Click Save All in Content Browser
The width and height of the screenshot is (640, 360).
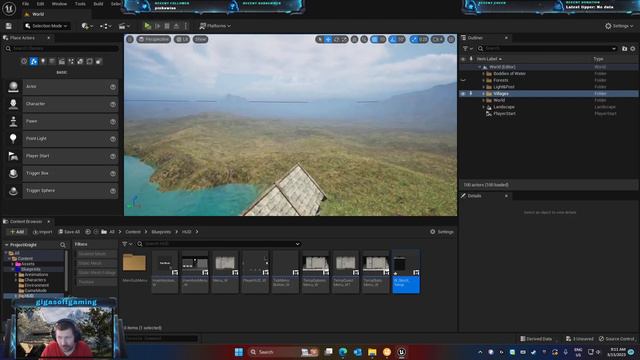tap(69, 232)
